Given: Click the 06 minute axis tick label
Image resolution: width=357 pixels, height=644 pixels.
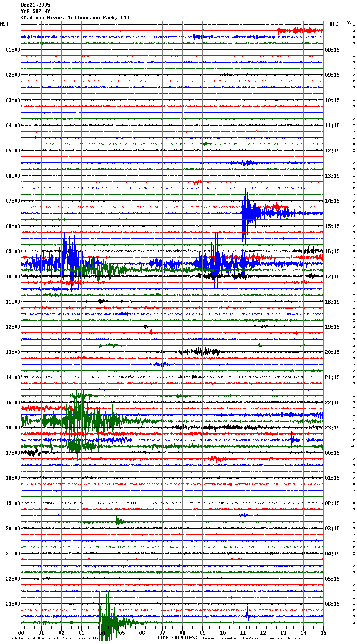Looking at the screenshot, I should point(142,633).
